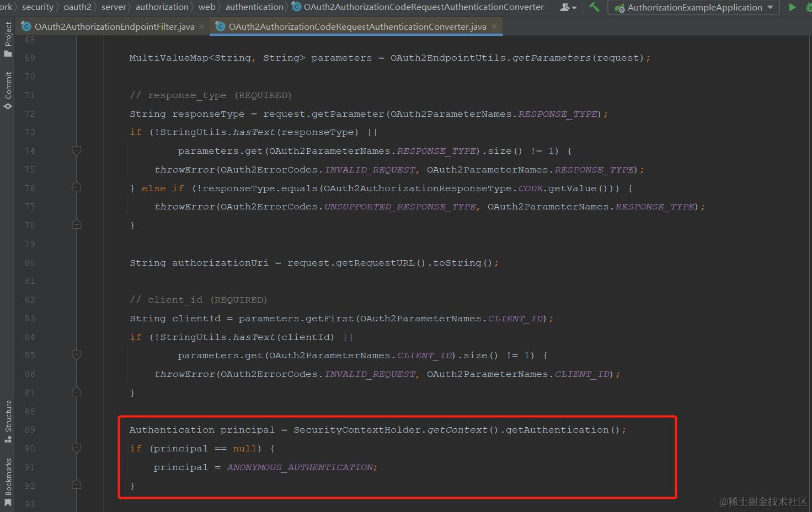This screenshot has width=812, height=512.
Task: Click the collaborator/user icon in the toolbar
Action: pos(564,7)
